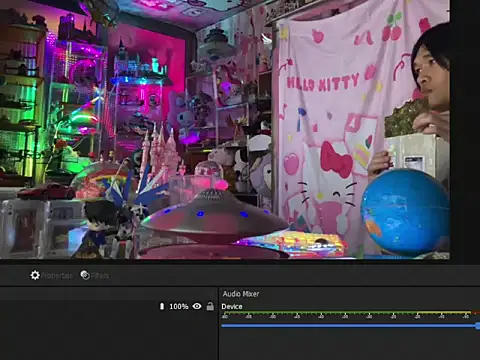
Task: Open source Properties via gear icon
Action: [x=35, y=275]
